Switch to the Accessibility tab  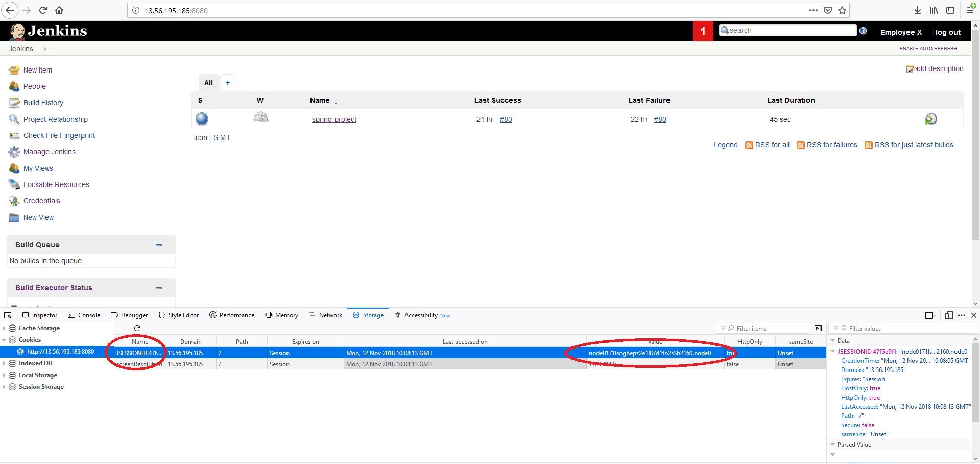tap(422, 315)
